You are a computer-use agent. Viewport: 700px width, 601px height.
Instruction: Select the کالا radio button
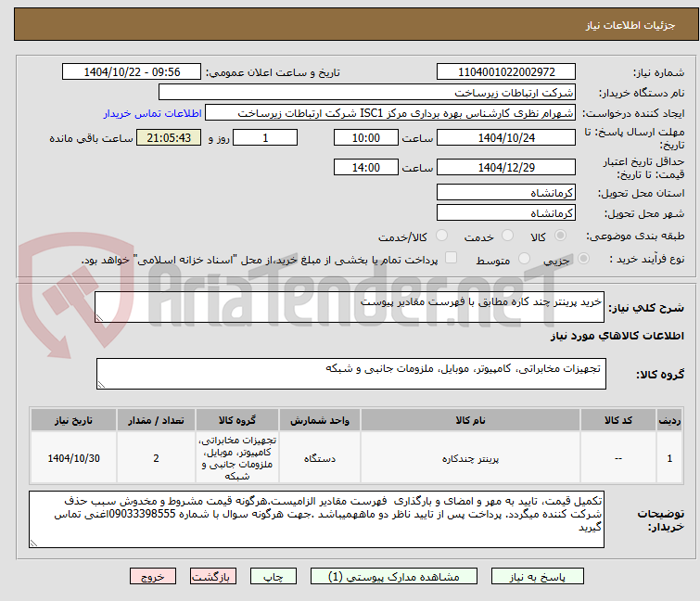[x=560, y=236]
